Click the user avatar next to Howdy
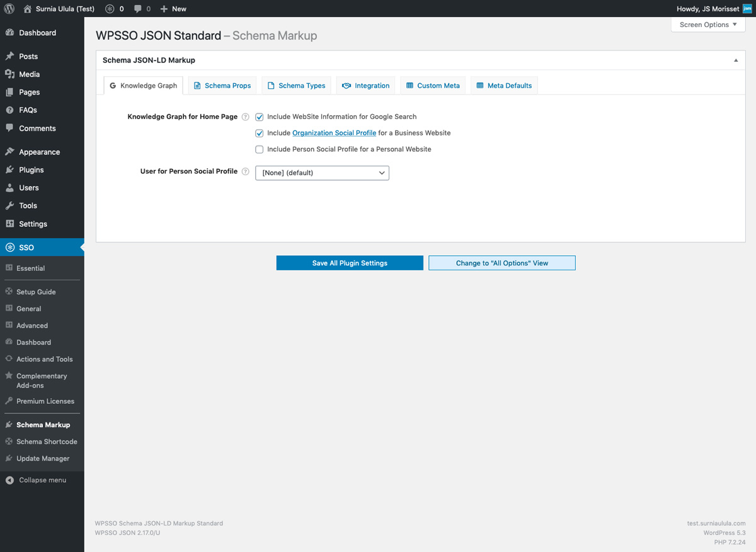Viewport: 756px width, 552px height. [x=747, y=9]
